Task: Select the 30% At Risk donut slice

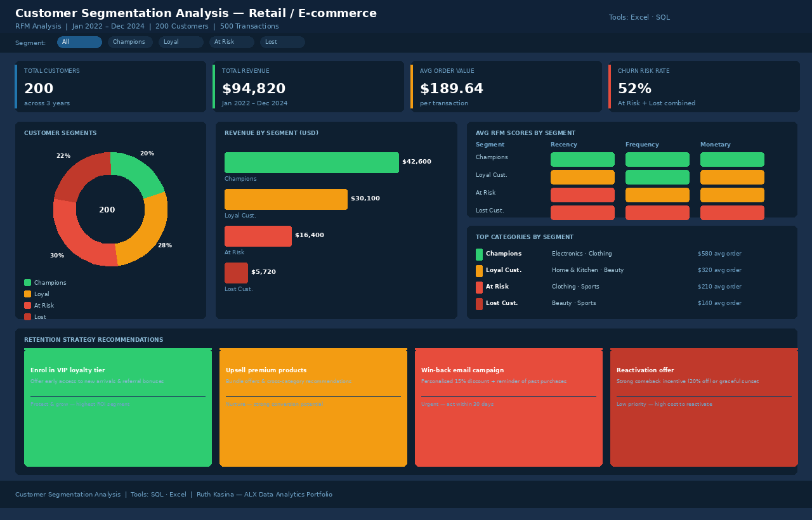Action: 79,238
